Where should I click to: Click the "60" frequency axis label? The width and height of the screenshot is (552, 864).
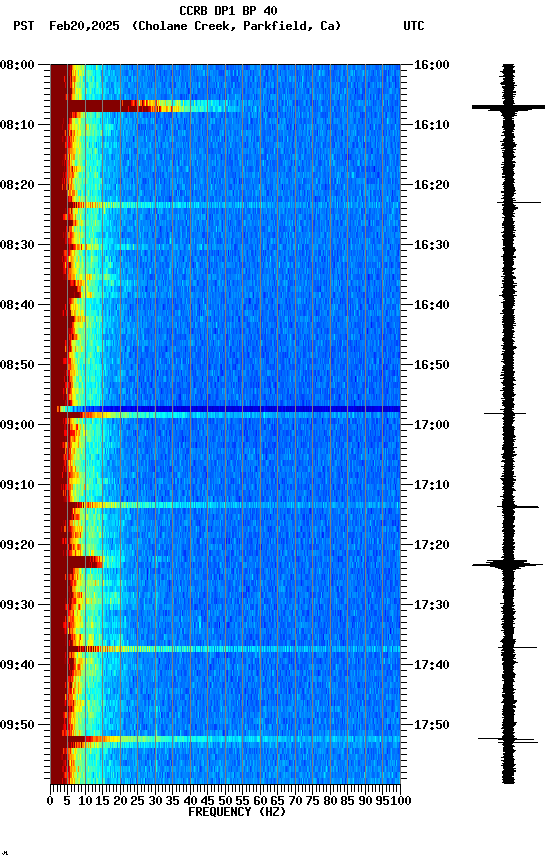pos(260,801)
